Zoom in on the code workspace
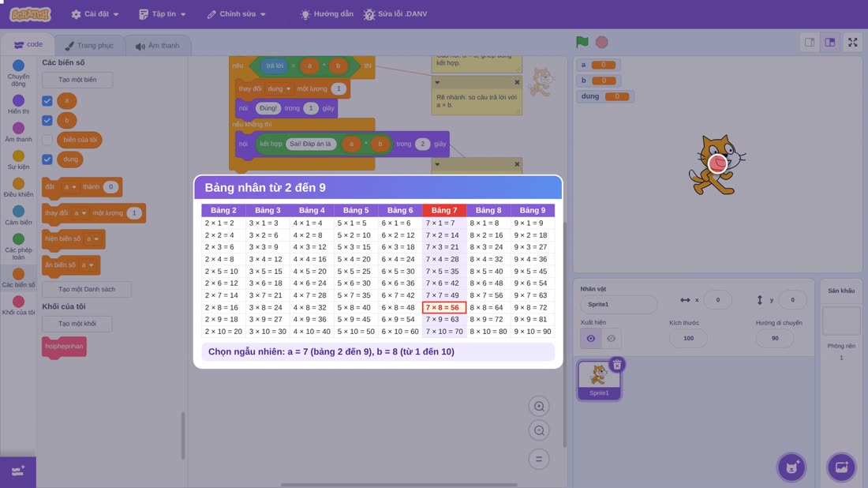The height and width of the screenshot is (488, 868). point(539,406)
